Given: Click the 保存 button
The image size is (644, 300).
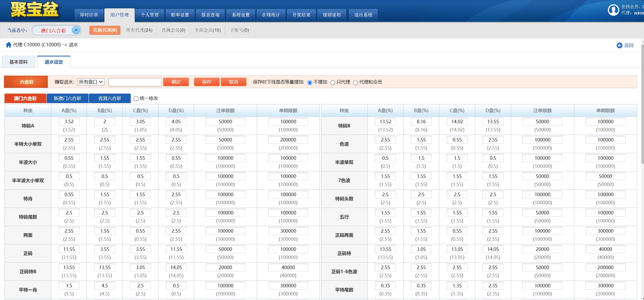Looking at the screenshot, I should pos(206,82).
